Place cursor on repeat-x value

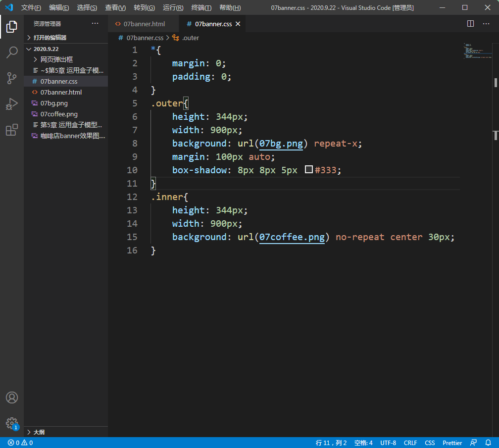point(336,144)
